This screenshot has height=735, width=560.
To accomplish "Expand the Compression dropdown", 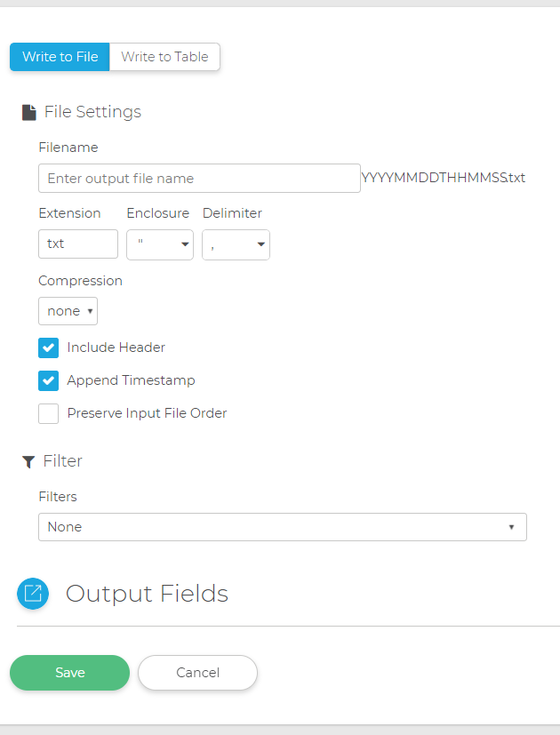I will [x=68, y=311].
